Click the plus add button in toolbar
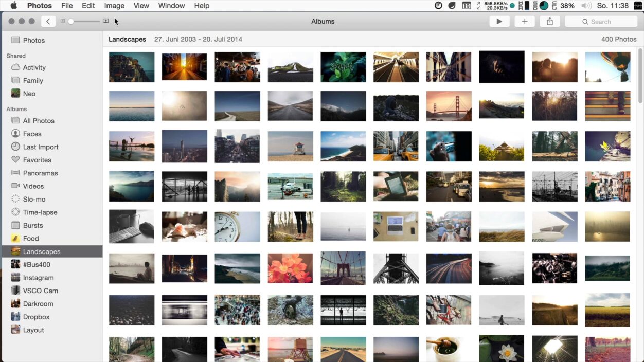This screenshot has height=362, width=644. point(524,21)
